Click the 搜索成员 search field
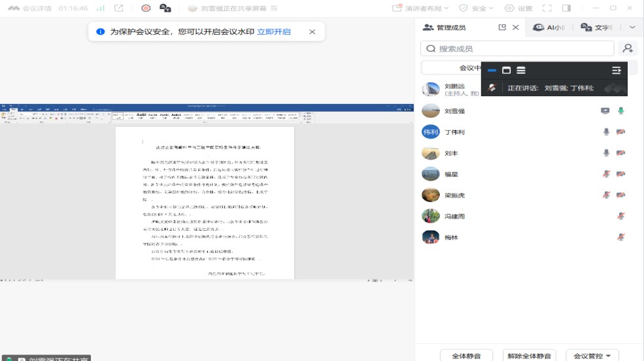 point(518,48)
